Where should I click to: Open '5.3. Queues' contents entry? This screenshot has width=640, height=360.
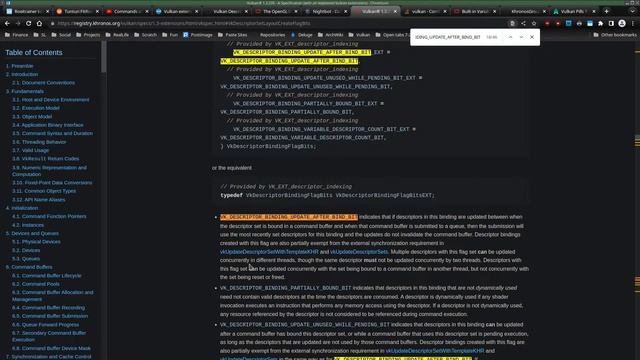click(26, 259)
